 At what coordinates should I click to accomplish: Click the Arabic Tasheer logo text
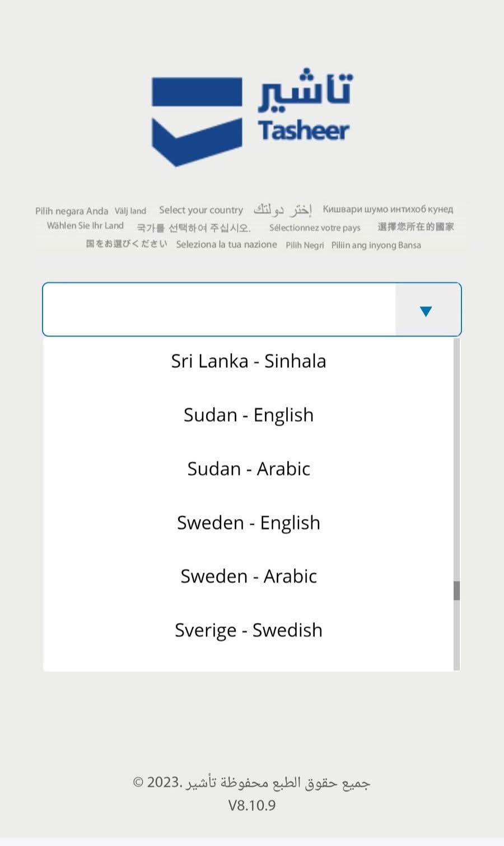(306, 90)
